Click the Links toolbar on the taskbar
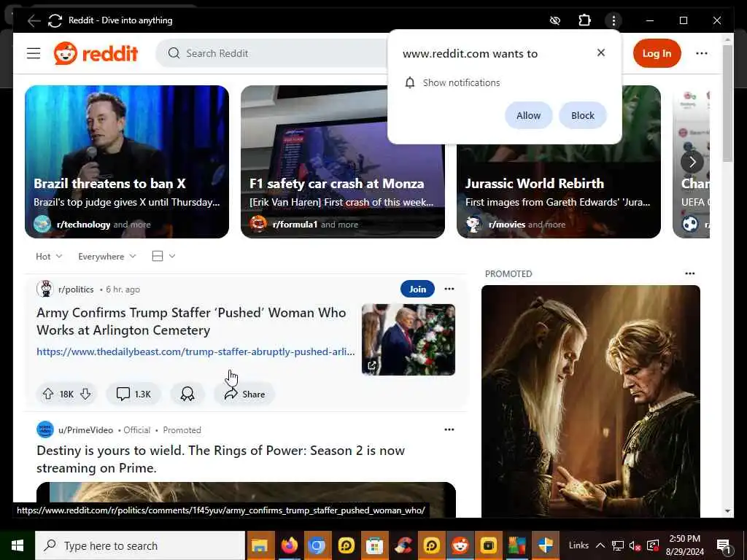The image size is (747, 560). tap(578, 545)
